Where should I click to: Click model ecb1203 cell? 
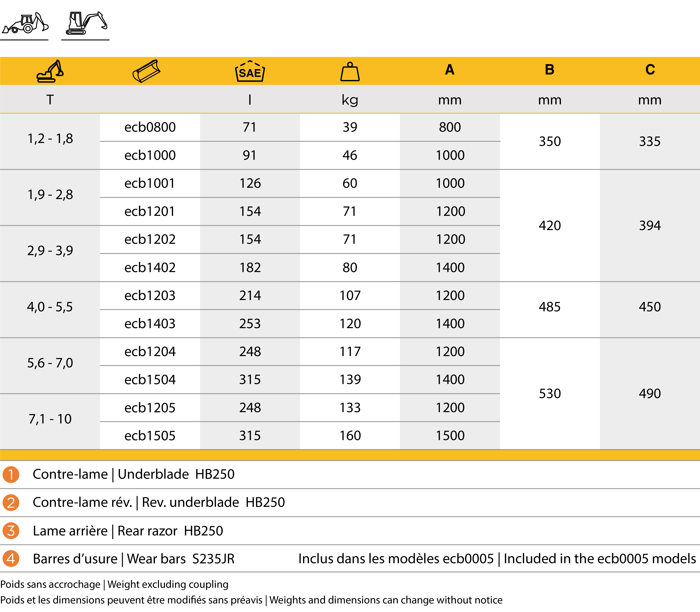click(150, 296)
